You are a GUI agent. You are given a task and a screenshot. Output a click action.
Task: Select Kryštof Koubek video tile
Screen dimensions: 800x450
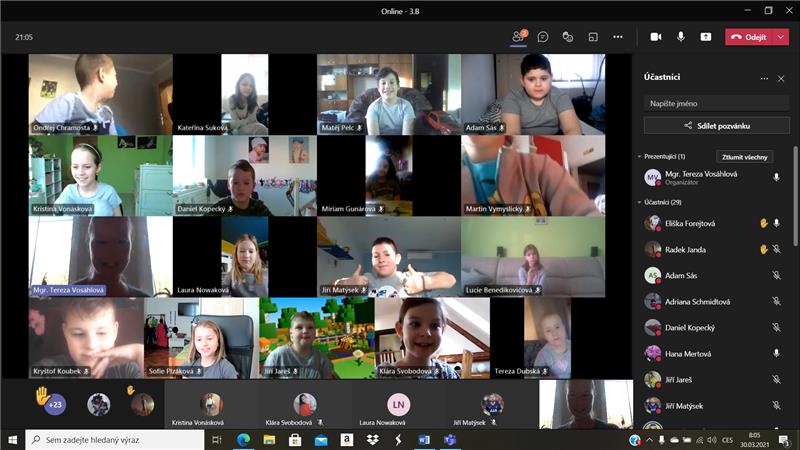[x=86, y=338]
